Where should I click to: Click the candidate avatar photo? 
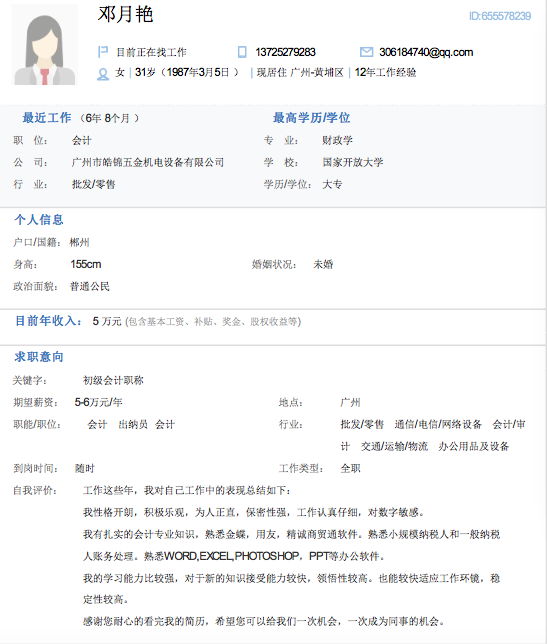pos(44,45)
